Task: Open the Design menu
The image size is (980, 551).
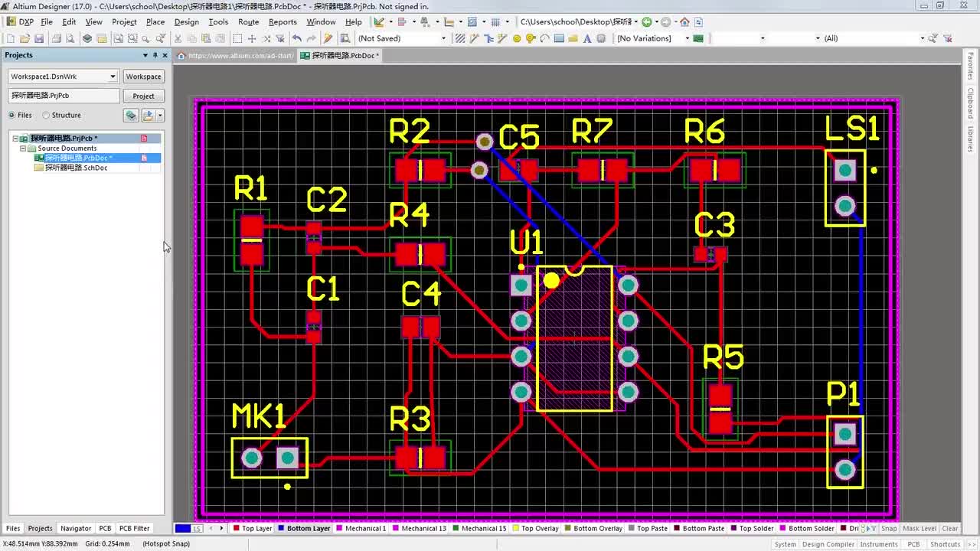Action: pos(186,21)
